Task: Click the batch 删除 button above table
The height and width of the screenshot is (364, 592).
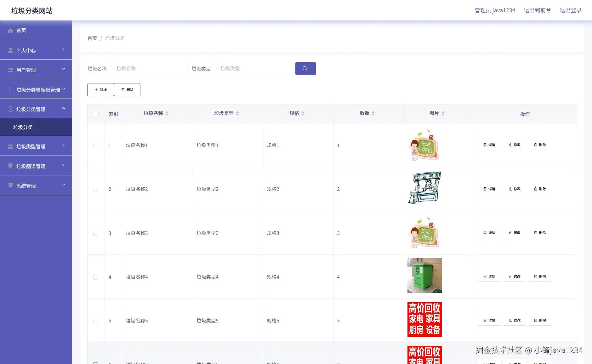Action: click(127, 90)
